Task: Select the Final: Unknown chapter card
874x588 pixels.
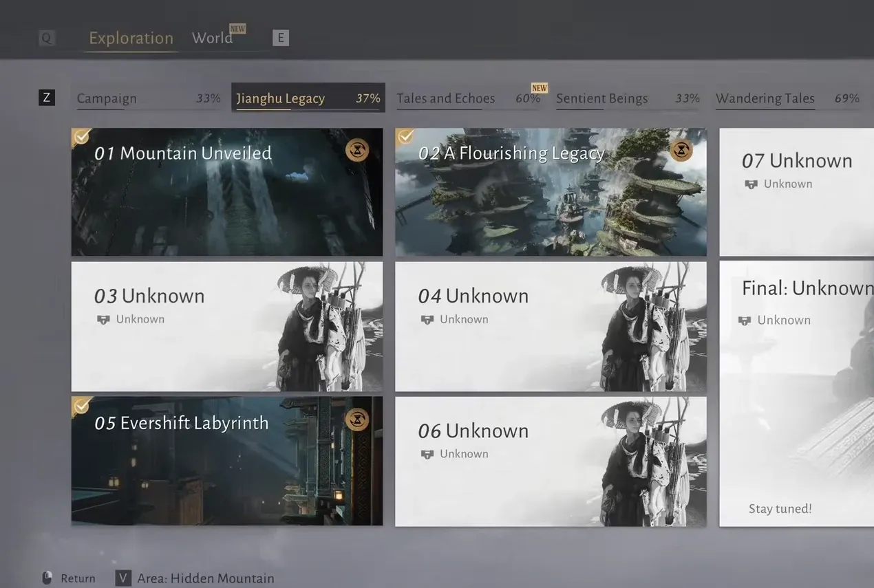Action: [x=797, y=394]
